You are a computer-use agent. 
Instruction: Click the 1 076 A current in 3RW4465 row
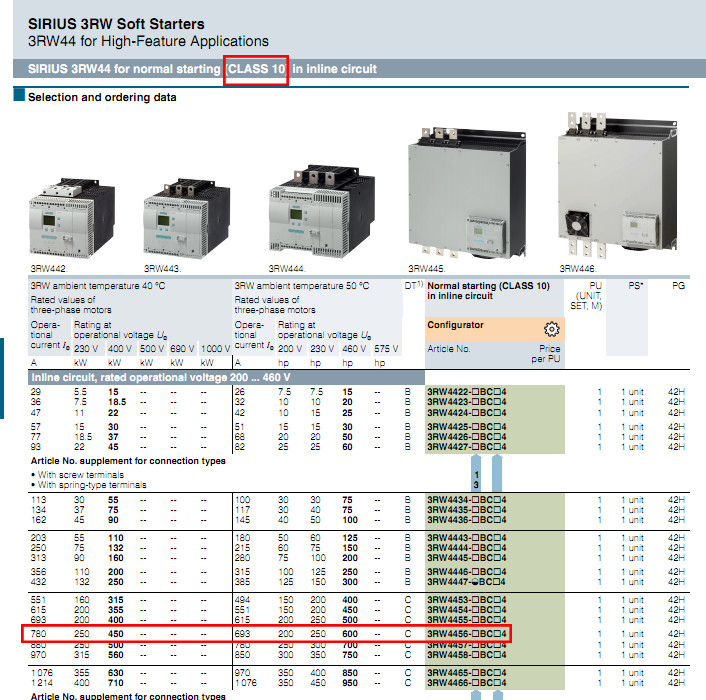coord(42,673)
